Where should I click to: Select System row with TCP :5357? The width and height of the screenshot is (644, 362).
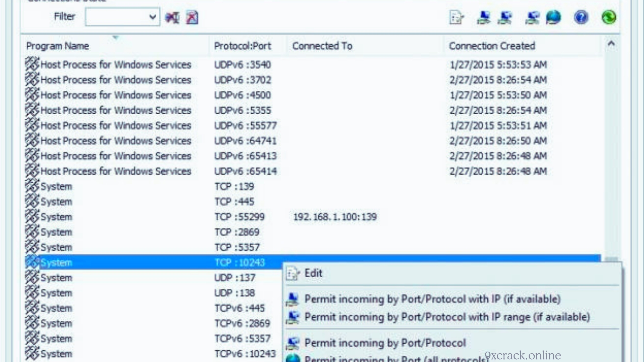click(x=313, y=247)
